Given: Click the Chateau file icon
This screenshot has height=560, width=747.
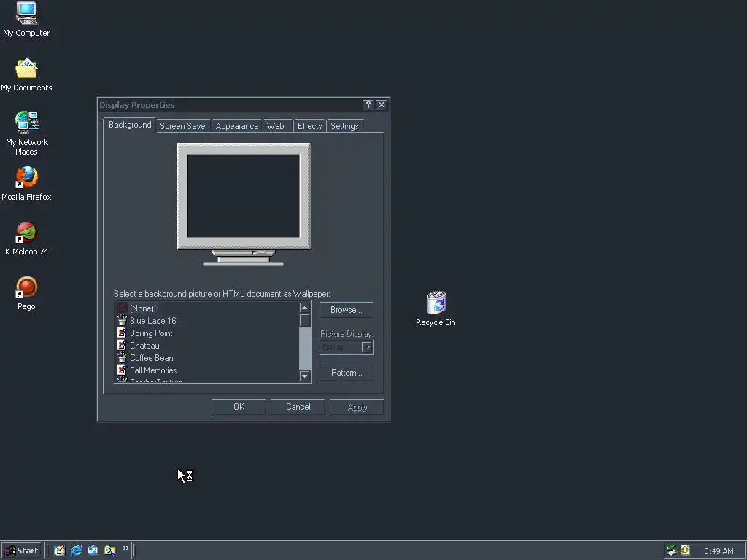Looking at the screenshot, I should pyautogui.click(x=122, y=345).
